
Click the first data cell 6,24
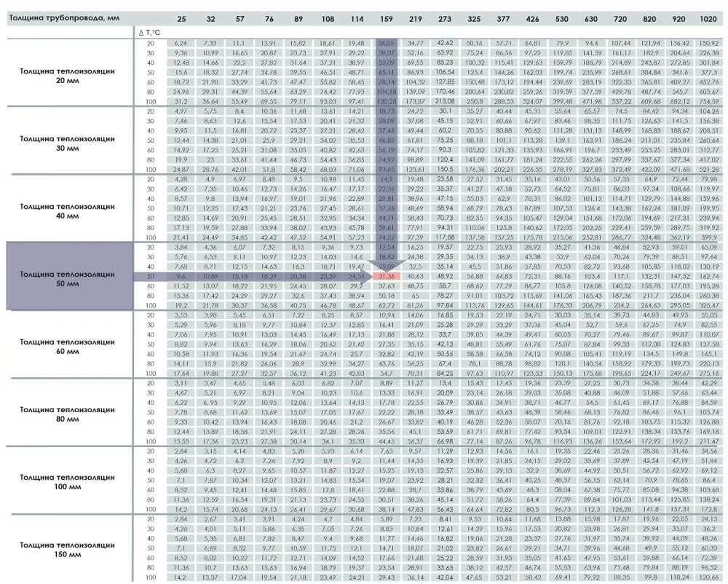point(181,43)
